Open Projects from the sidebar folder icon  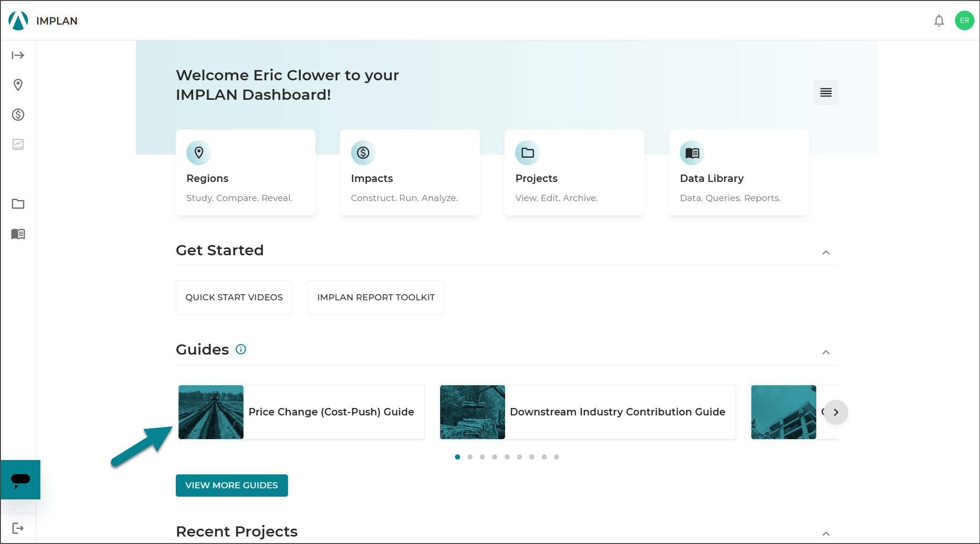18,204
